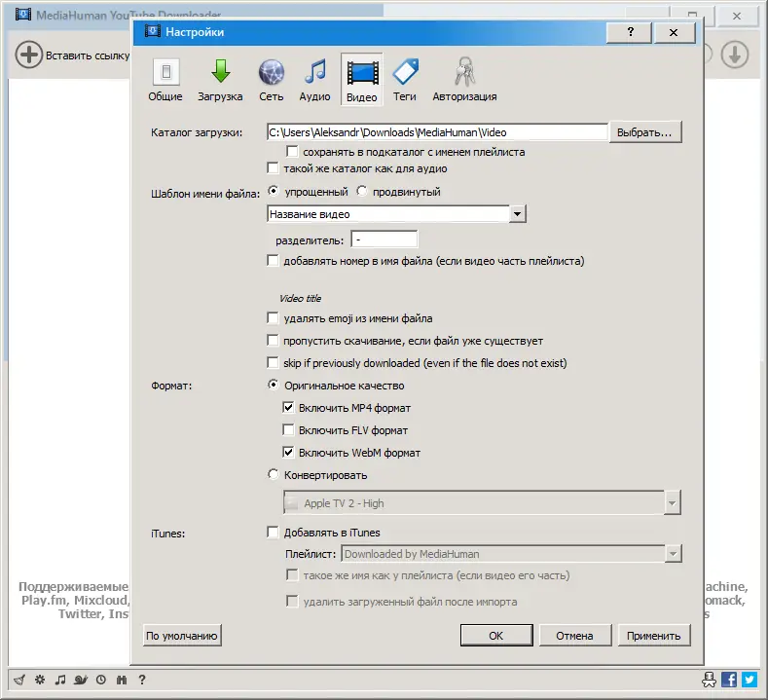Switch to the Аудио tab

click(315, 80)
